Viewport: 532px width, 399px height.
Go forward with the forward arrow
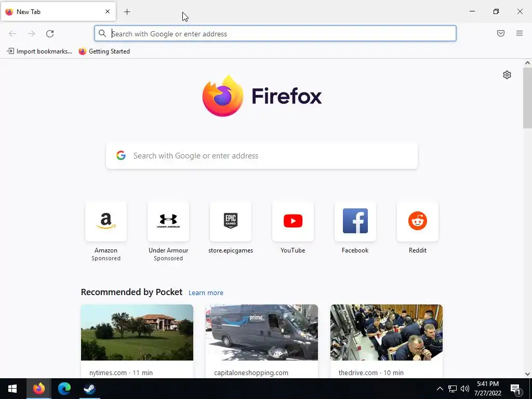tap(31, 34)
